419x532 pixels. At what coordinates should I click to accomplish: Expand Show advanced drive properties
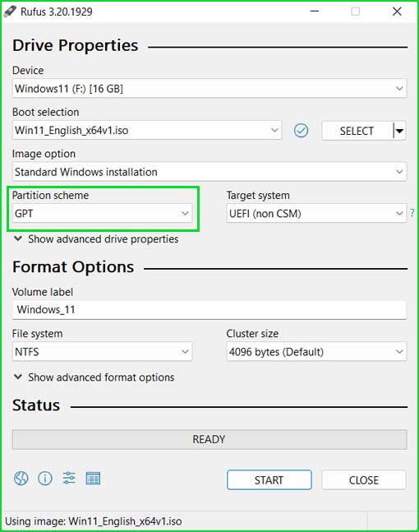[x=96, y=238]
